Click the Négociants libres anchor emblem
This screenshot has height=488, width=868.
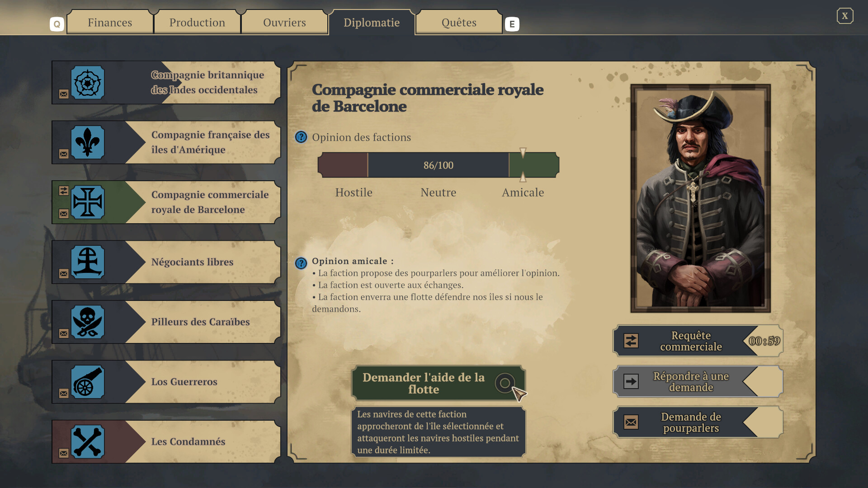coord(88,263)
